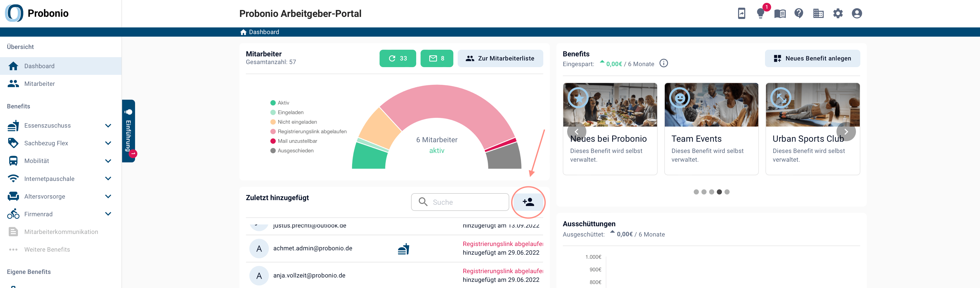
Task: Toggle the Eingeladen legend entry
Action: point(287,112)
